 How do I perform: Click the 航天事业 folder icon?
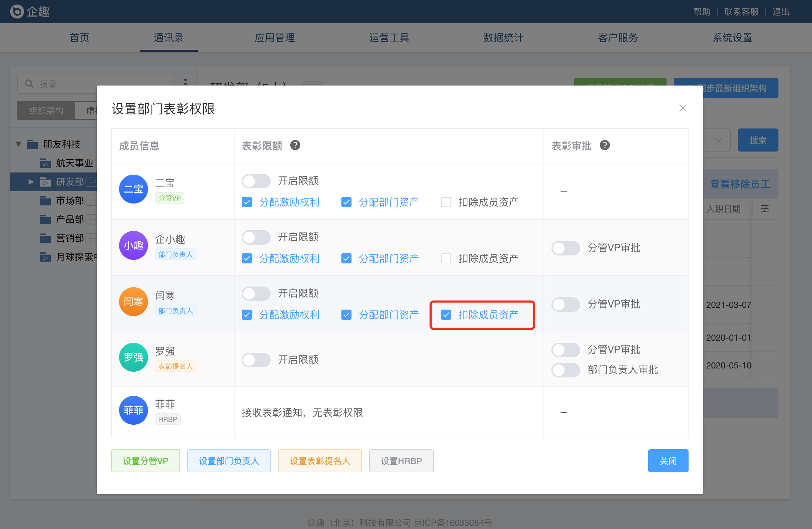[45, 163]
